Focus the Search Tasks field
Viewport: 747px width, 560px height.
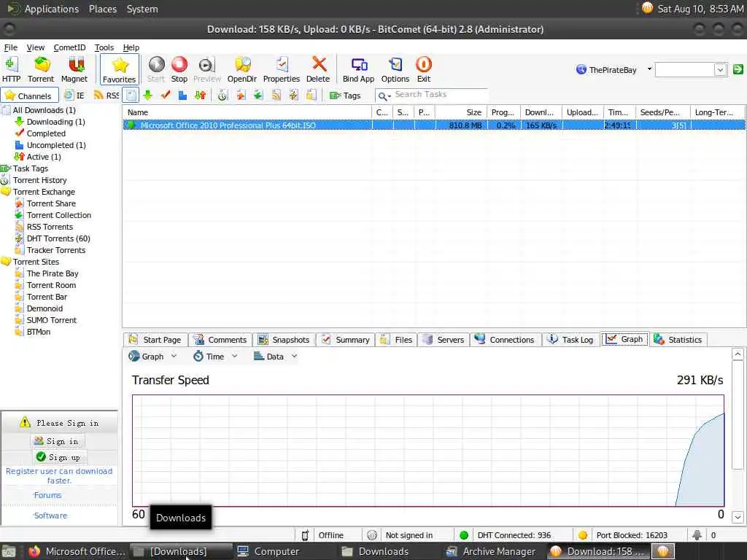pos(440,95)
